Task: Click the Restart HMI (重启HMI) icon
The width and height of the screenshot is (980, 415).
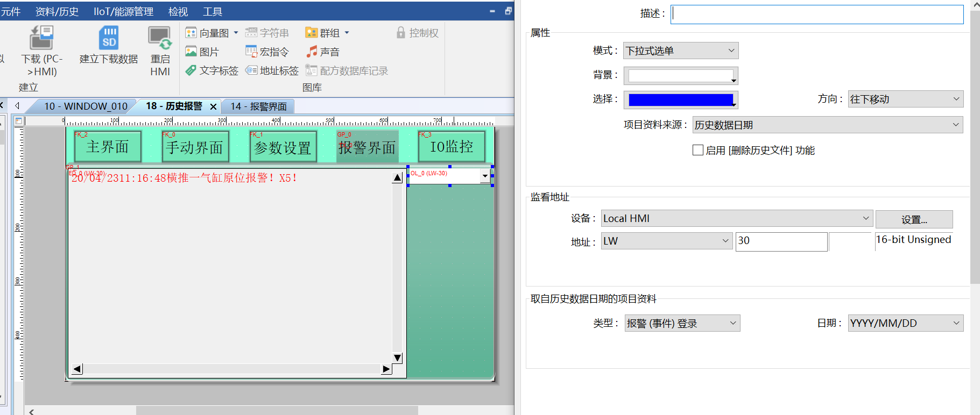Action: (x=160, y=39)
